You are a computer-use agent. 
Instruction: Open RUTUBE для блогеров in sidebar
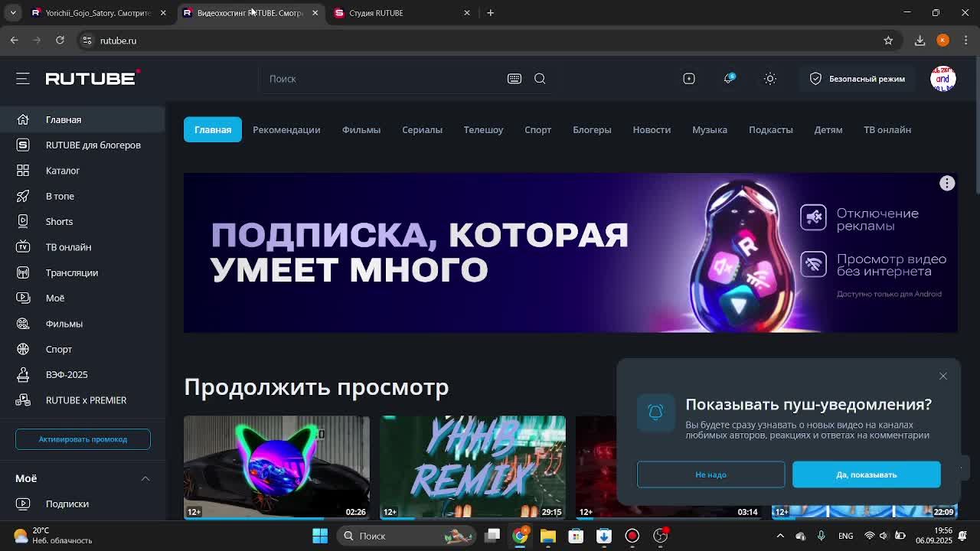83,145
